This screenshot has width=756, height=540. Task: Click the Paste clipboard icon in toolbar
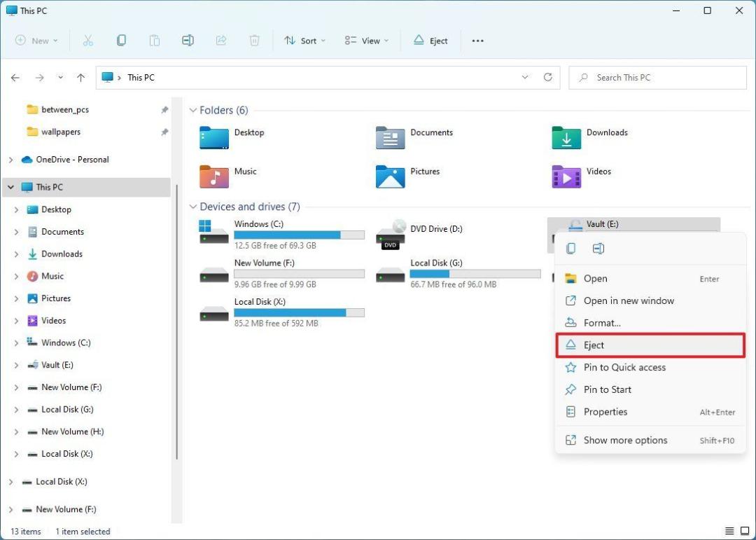point(154,41)
